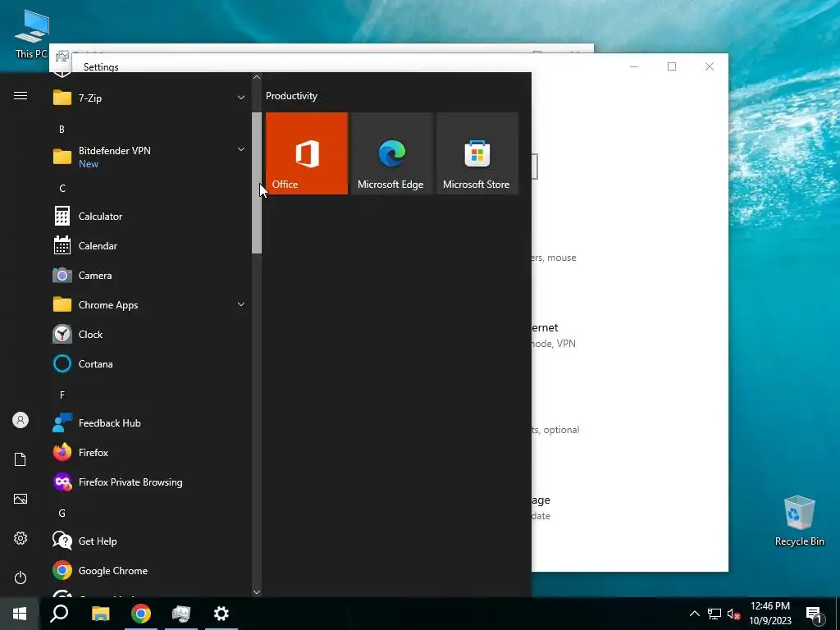
Task: Open Settings gear in Start sidebar
Action: [21, 538]
